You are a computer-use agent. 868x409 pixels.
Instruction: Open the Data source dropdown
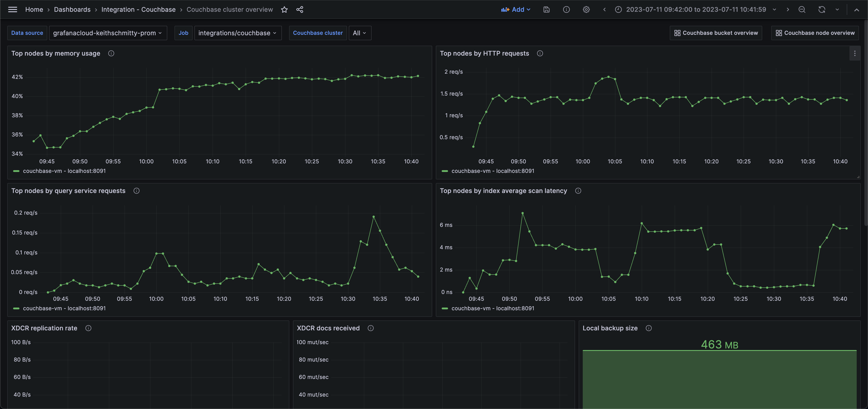click(108, 33)
